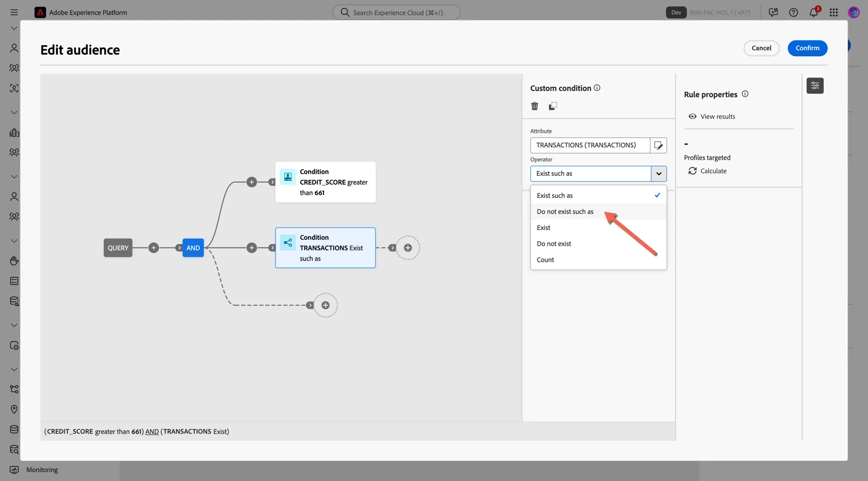This screenshot has width=868, height=481.
Task: Calculate the profiles targeted
Action: [x=707, y=171]
